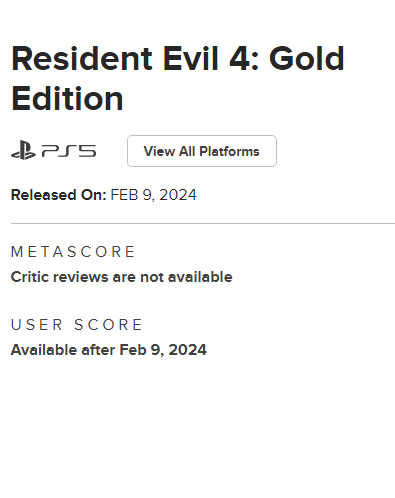
Task: Click the PlayStation logo symbol
Action: (23, 150)
